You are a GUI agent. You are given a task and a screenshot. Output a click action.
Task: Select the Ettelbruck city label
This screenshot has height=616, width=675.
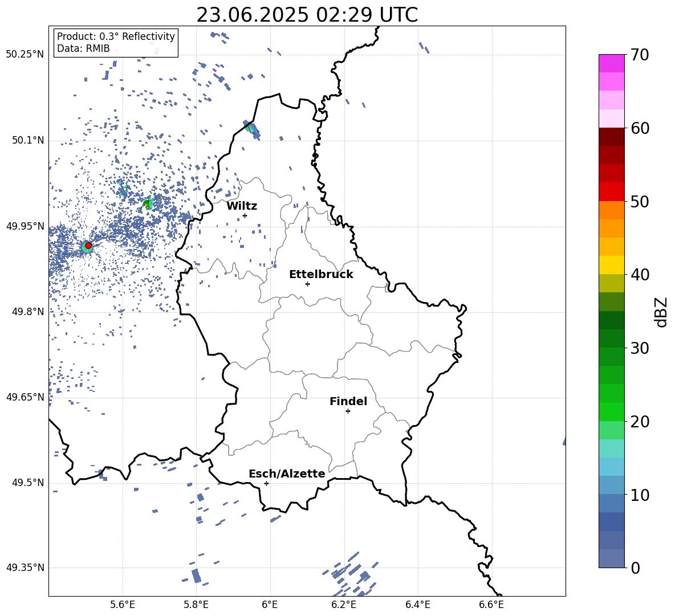tap(321, 275)
